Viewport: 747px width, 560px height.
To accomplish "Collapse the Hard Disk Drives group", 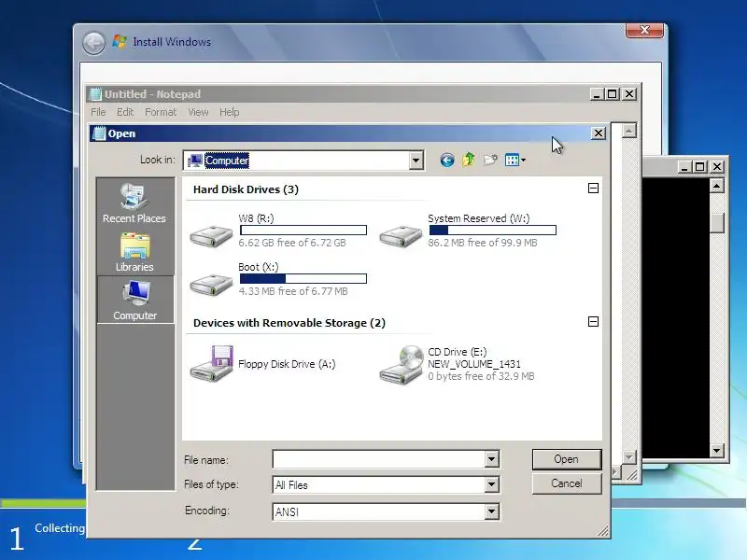I will [593, 189].
